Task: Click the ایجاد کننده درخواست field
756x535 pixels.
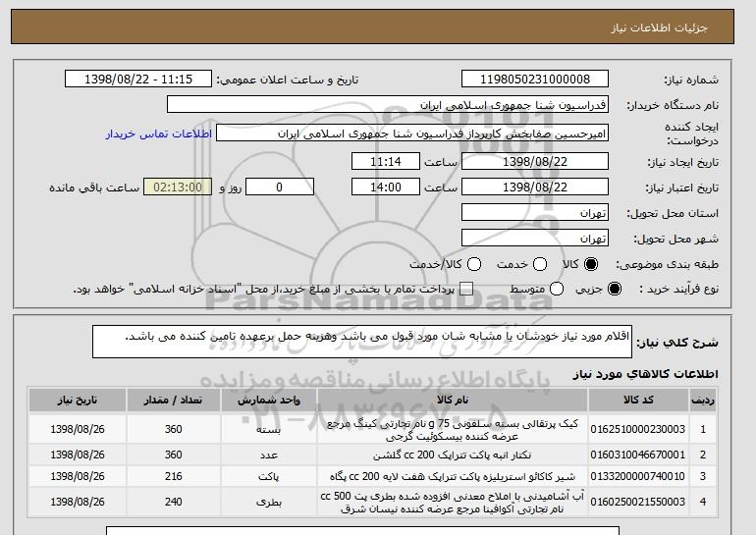Action: 412,134
